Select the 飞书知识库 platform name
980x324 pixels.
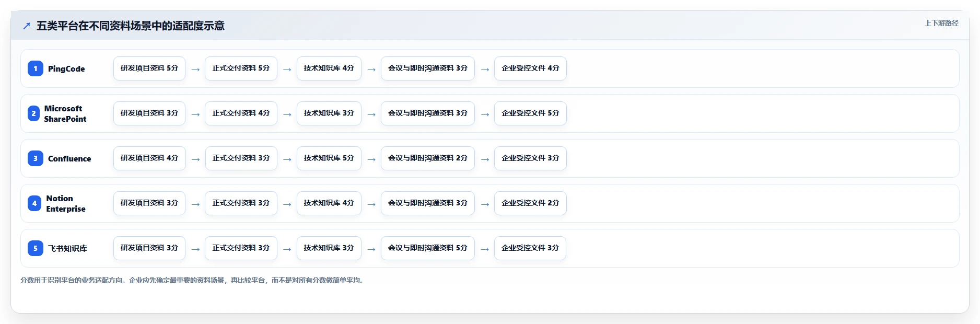click(68, 249)
